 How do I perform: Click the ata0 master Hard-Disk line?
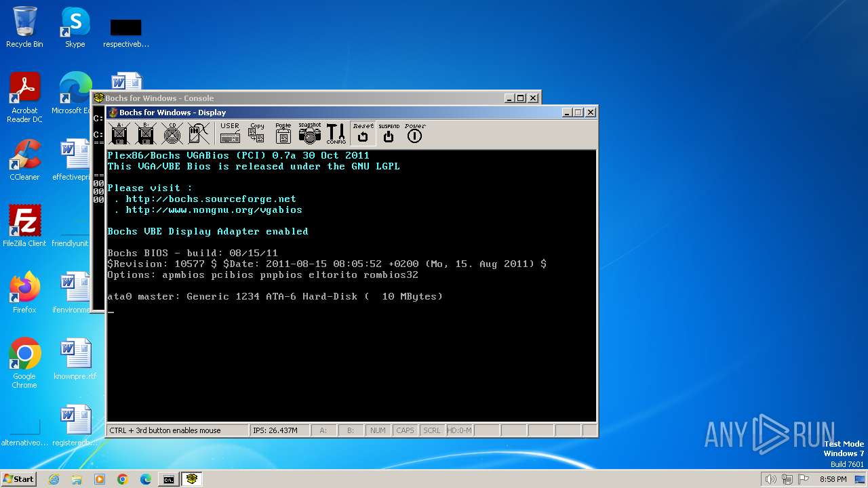tap(275, 297)
